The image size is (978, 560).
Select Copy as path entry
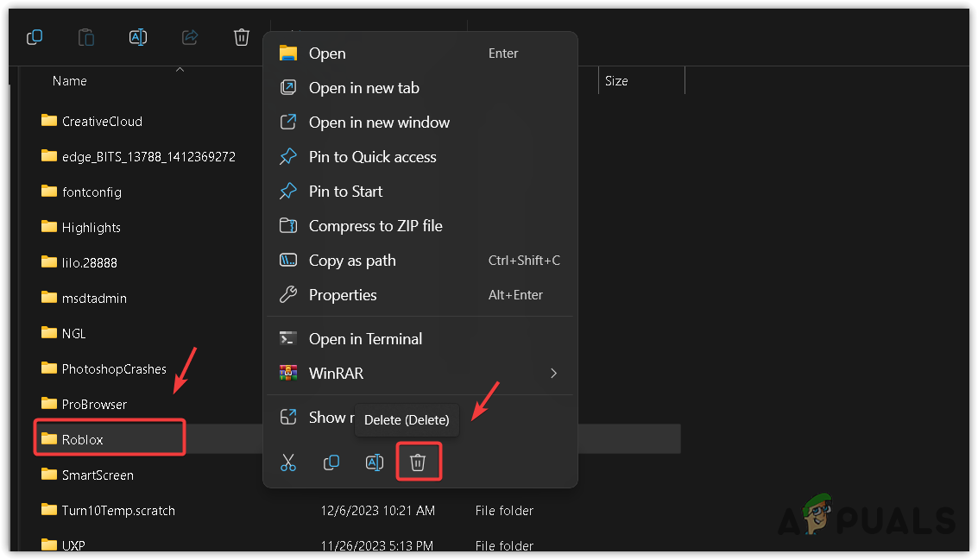tap(352, 261)
